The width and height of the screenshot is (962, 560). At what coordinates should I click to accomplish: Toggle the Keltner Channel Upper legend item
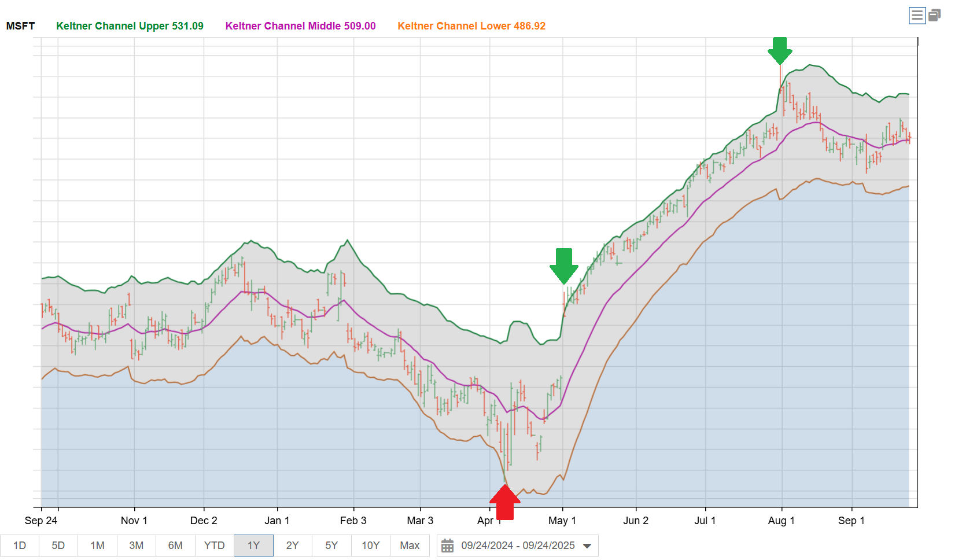click(130, 26)
